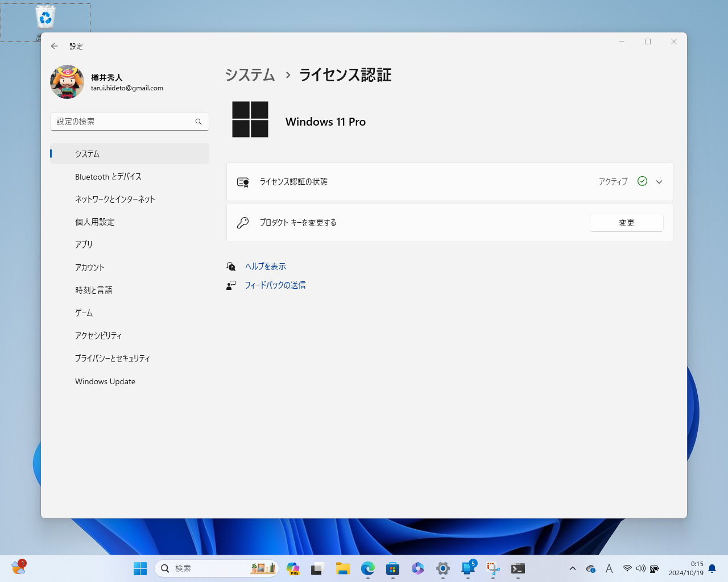Open the フィードバックの送信 feedback link
728x582 pixels.
(275, 285)
